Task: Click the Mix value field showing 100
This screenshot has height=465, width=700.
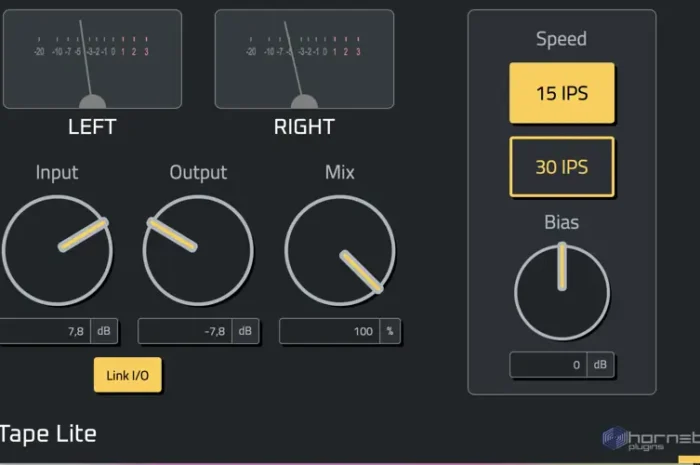Action: [329, 331]
